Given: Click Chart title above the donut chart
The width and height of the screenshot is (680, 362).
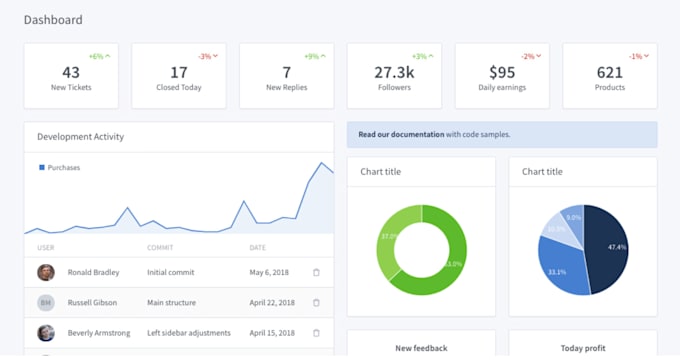Looking at the screenshot, I should pos(380,172).
